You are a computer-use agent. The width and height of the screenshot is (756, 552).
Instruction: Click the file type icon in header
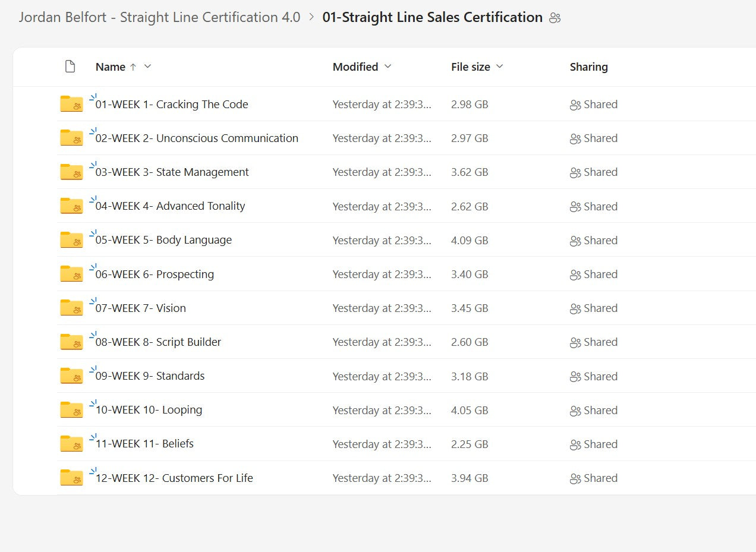pyautogui.click(x=70, y=67)
